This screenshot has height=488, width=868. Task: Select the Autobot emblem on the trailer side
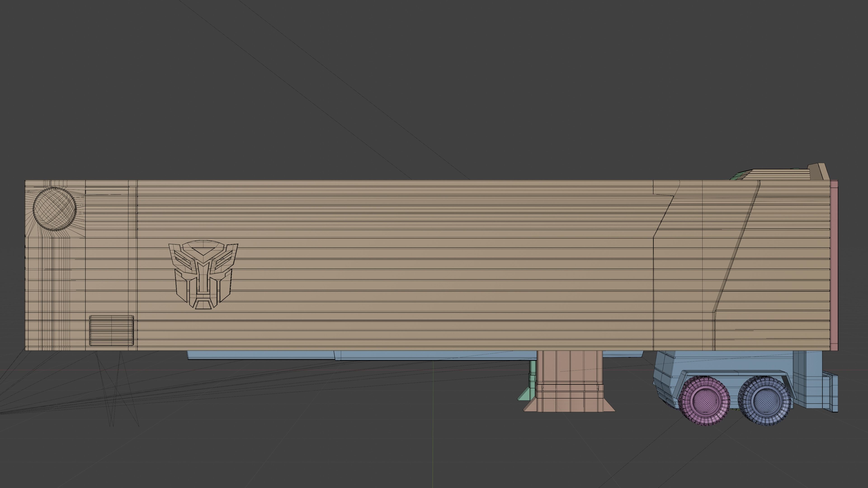click(203, 274)
